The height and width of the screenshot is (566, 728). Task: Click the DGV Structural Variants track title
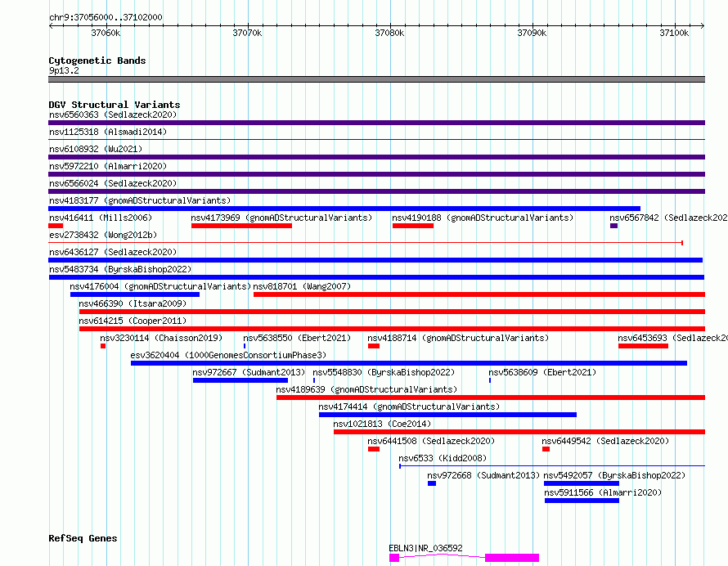pos(115,105)
